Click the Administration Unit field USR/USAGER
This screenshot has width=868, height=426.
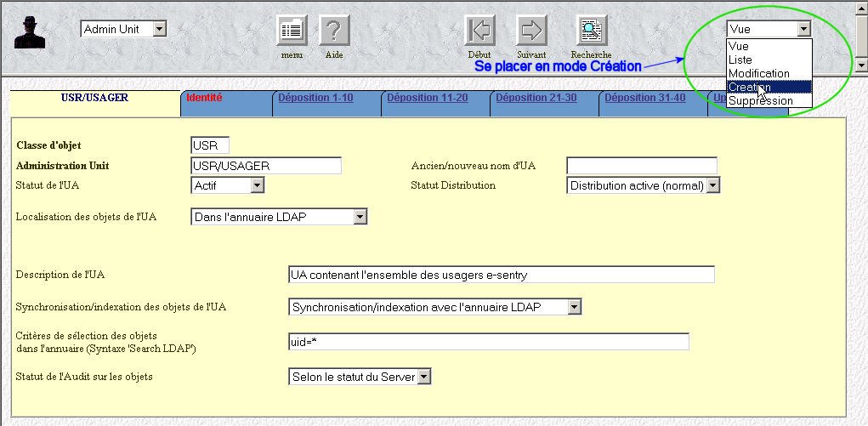[x=266, y=166]
